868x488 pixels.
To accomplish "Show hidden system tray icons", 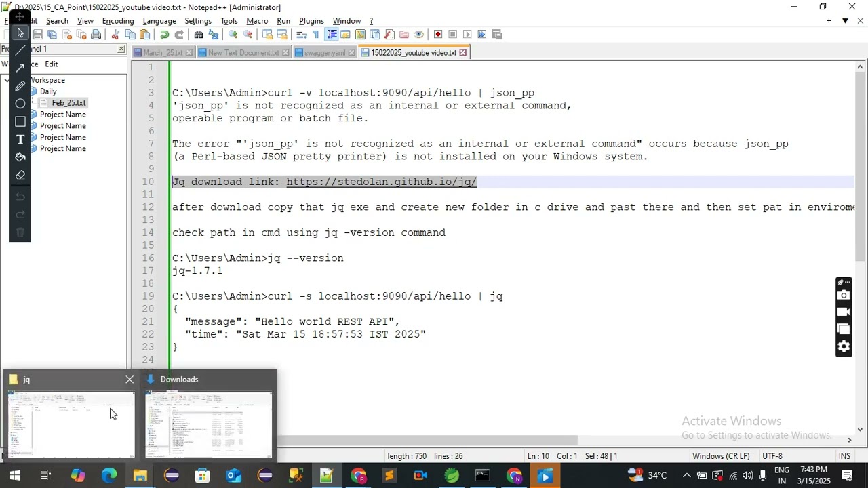I will (x=686, y=476).
